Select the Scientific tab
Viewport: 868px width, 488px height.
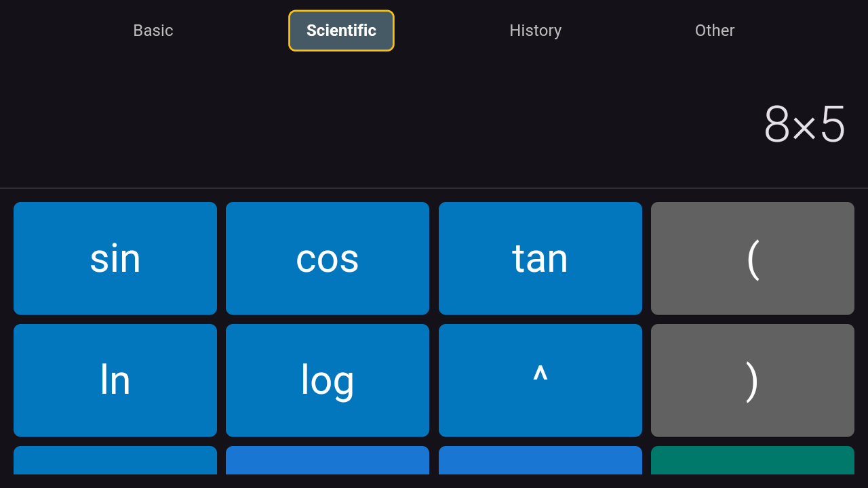[341, 30]
